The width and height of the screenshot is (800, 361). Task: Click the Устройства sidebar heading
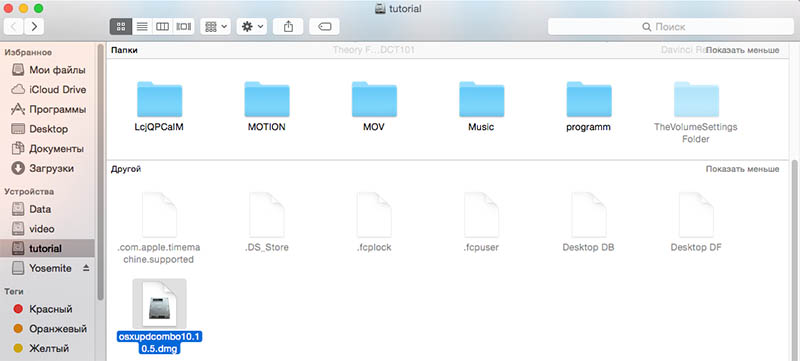click(29, 191)
